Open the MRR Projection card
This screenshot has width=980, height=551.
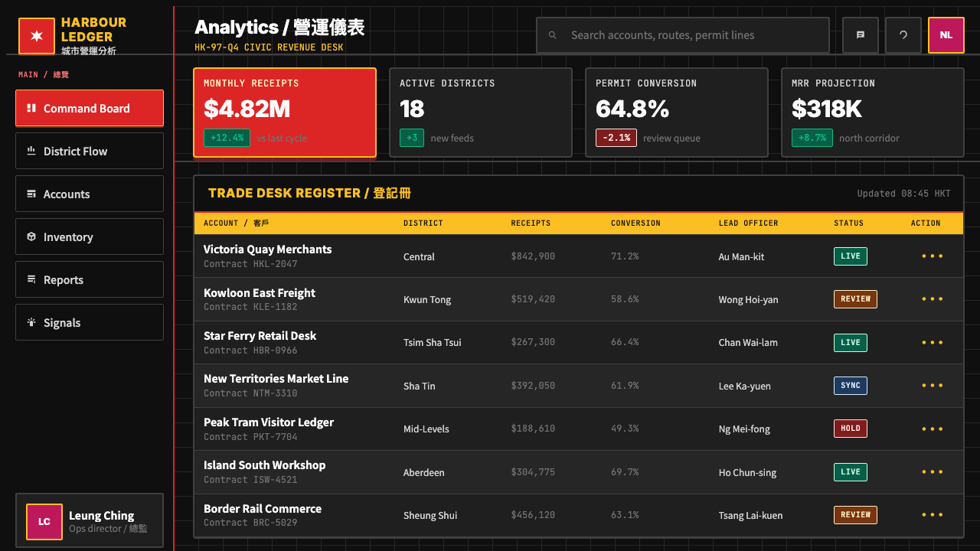click(x=873, y=112)
